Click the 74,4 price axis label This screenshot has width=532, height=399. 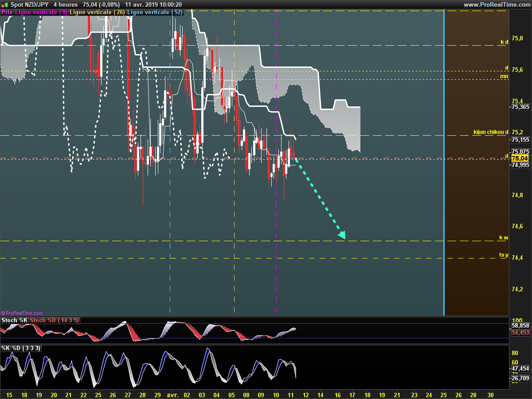[x=517, y=258]
